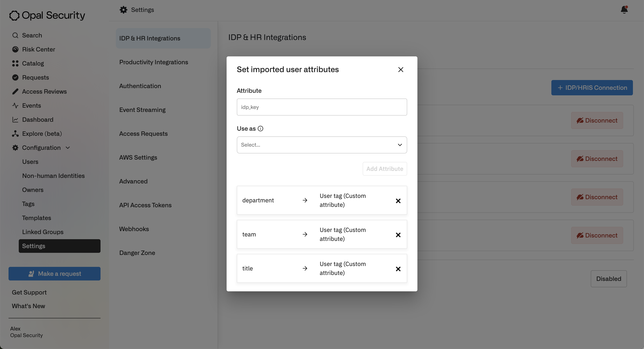Screen dimensions: 644x349
Task: Click the IDP/HRIS Connection button
Action: [x=592, y=87]
